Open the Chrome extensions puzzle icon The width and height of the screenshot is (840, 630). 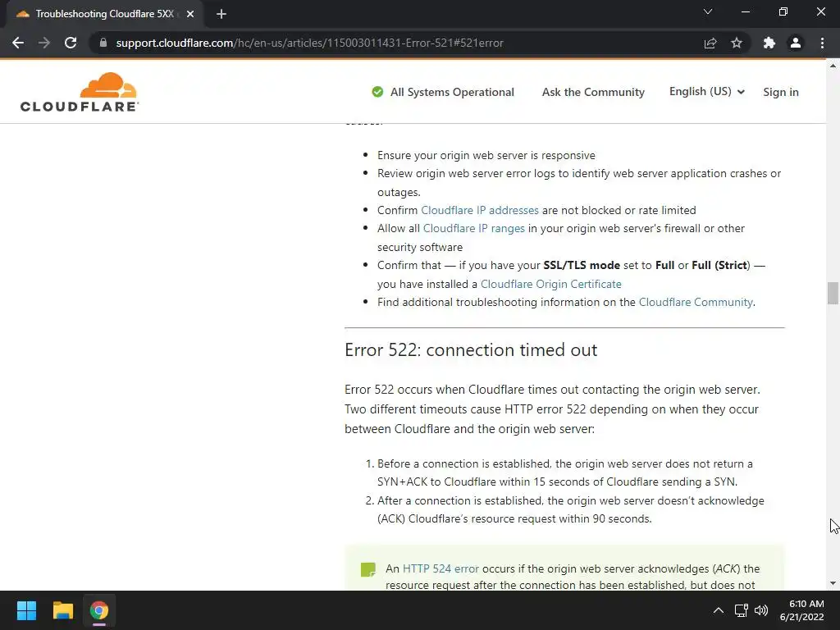pyautogui.click(x=769, y=43)
